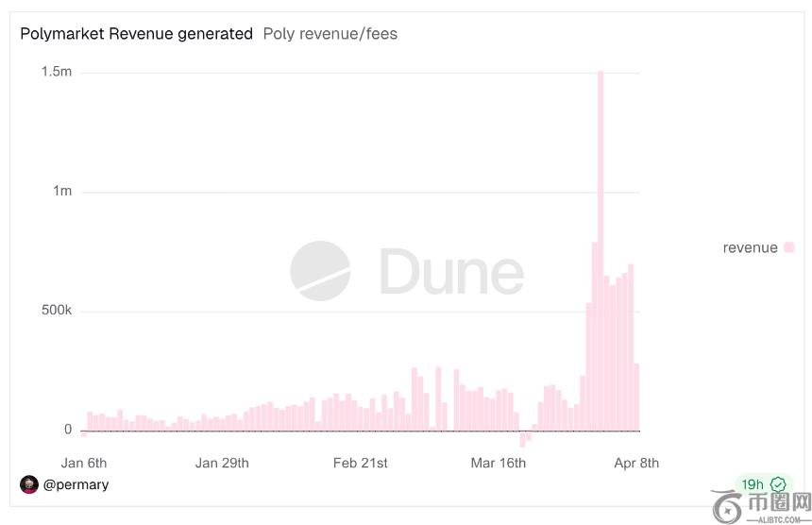
Task: Click the 1.5m y-axis label
Action: tap(57, 73)
